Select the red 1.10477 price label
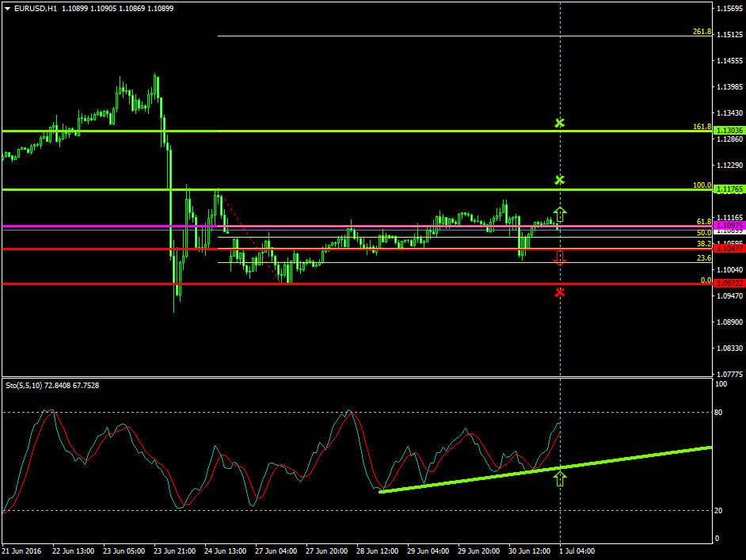Viewport: 746px width, 560px height. [728, 249]
